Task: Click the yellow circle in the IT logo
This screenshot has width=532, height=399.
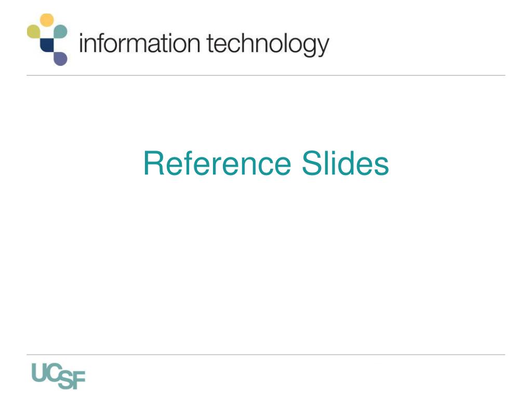Action: tap(47, 20)
